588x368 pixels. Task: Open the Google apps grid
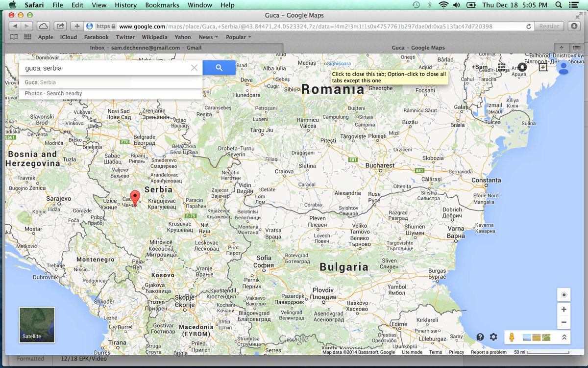pyautogui.click(x=501, y=67)
